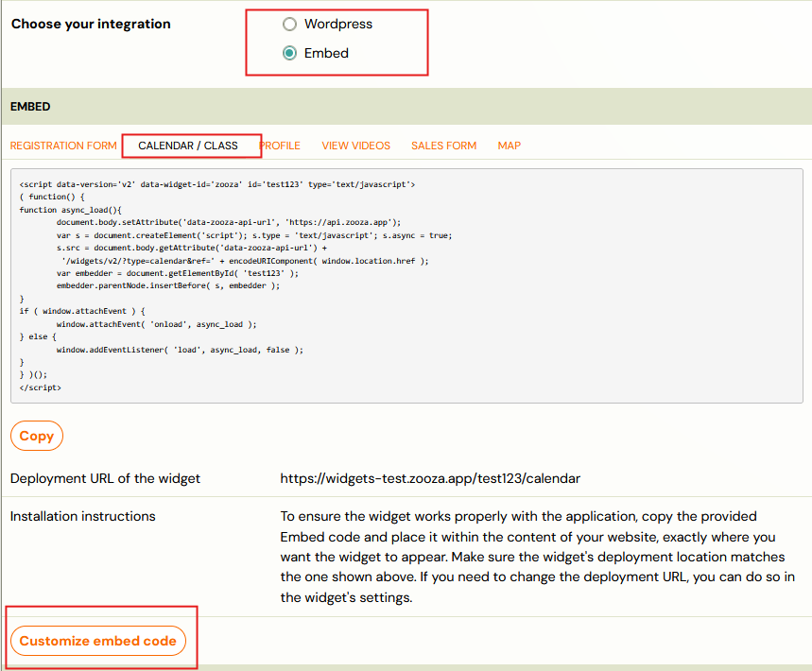Screen dimensions: 812x671
Task: Open the PROFILE tab
Action: click(280, 146)
